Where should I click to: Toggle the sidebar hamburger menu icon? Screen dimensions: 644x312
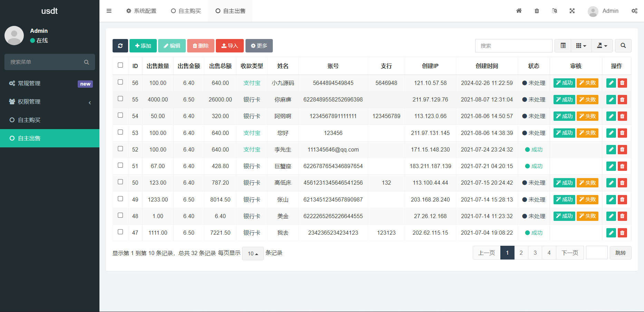coord(109,11)
